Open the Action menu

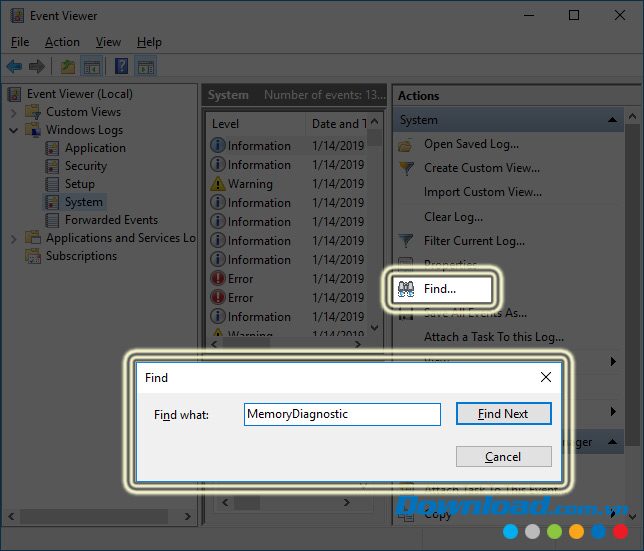pyautogui.click(x=62, y=42)
